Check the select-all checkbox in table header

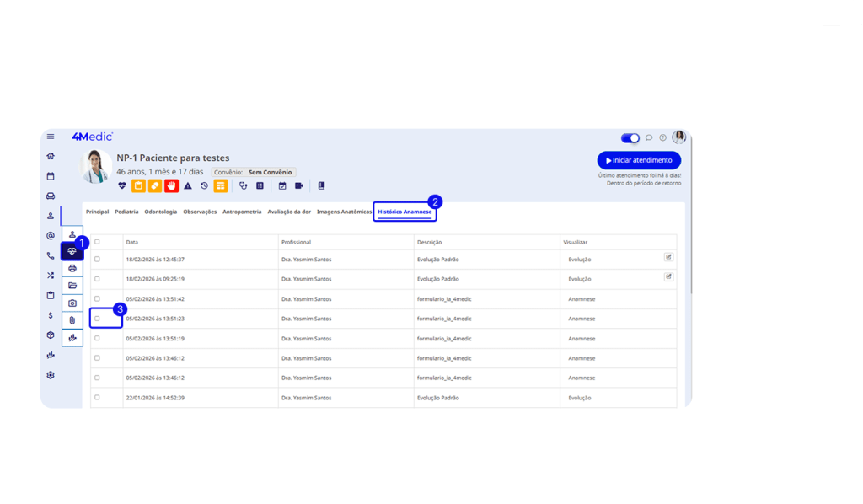coord(97,242)
